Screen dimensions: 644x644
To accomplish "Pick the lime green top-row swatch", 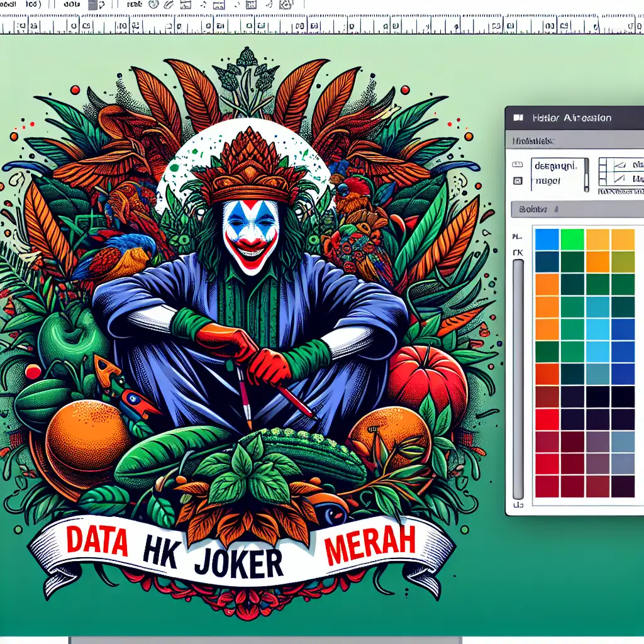I will tap(572, 240).
